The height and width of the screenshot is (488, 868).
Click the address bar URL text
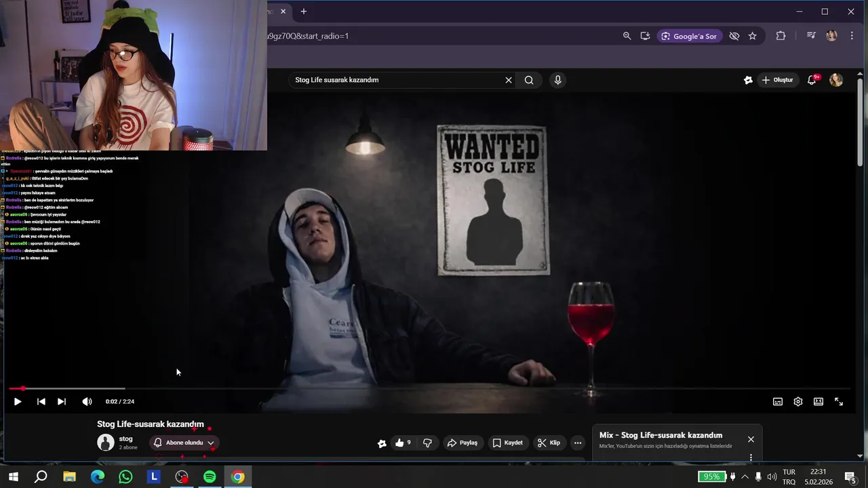[x=309, y=36]
